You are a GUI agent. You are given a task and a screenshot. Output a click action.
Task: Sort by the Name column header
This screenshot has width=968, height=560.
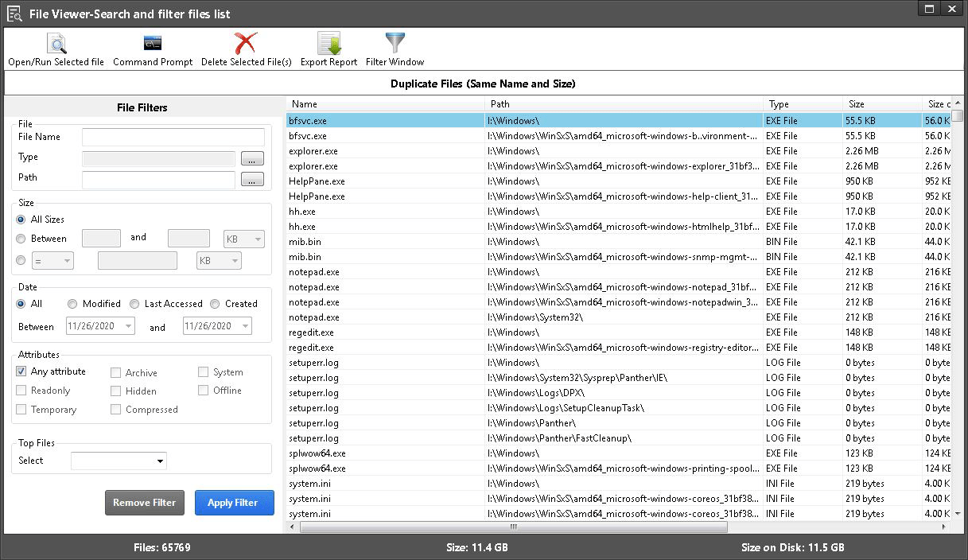pyautogui.click(x=385, y=104)
